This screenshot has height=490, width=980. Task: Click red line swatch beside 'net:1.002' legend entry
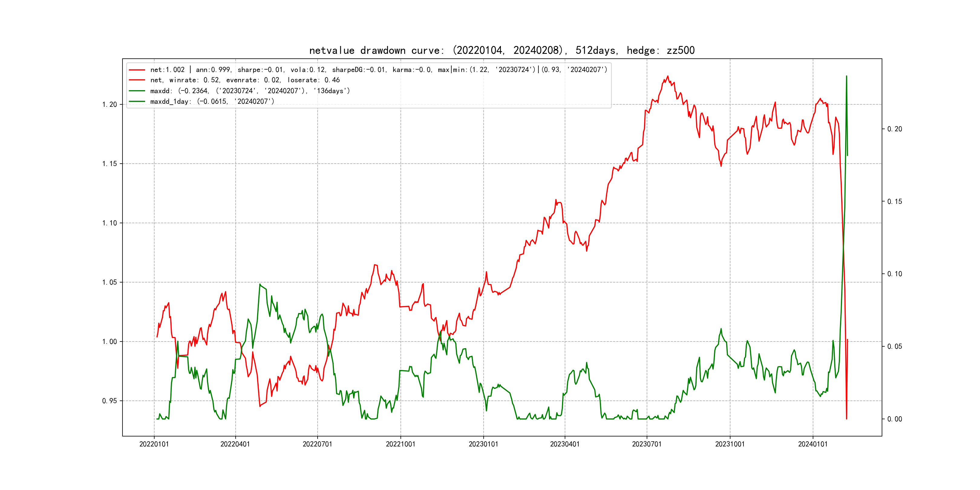tap(137, 70)
